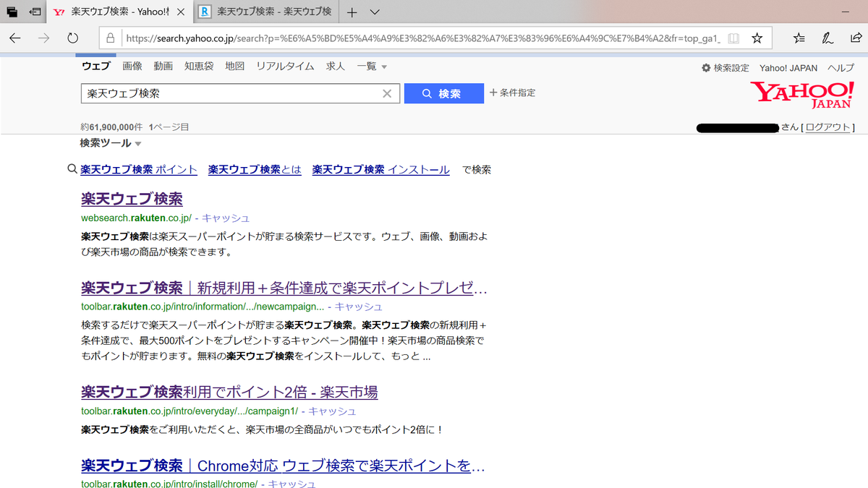Viewport: 868px width, 488px height.
Task: Click the browser back arrow
Action: point(15,38)
